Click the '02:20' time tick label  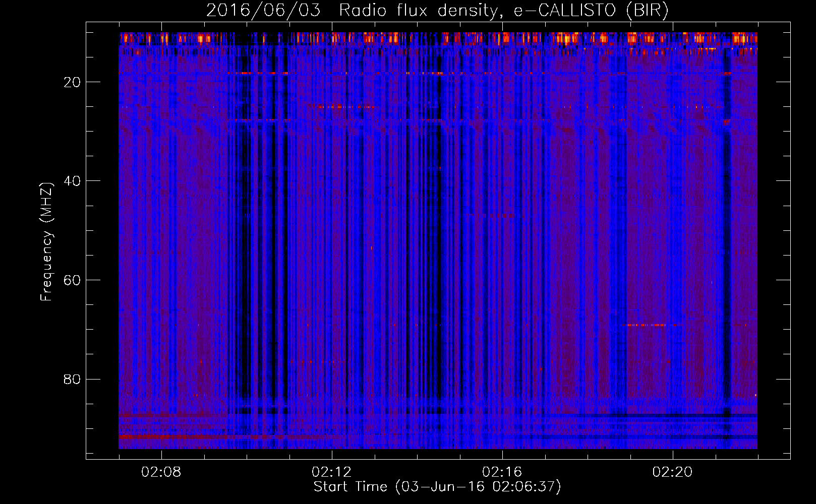click(x=673, y=472)
